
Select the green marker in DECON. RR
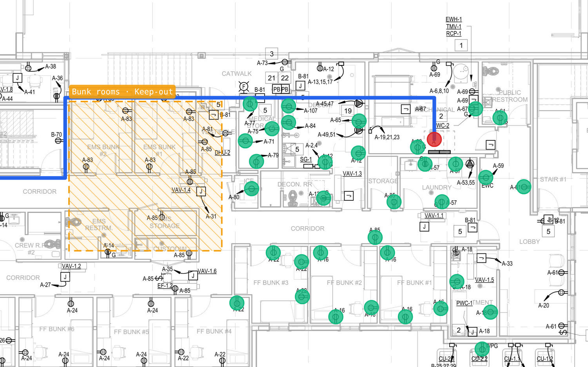click(323, 198)
